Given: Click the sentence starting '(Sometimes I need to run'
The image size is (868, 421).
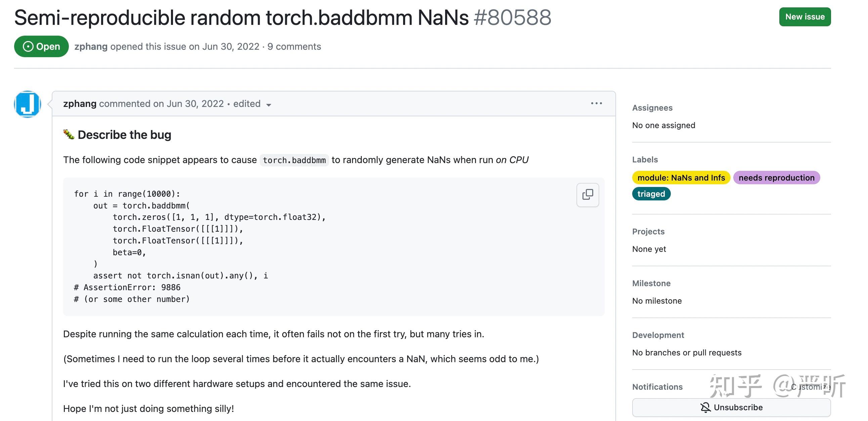Looking at the screenshot, I should click(301, 359).
